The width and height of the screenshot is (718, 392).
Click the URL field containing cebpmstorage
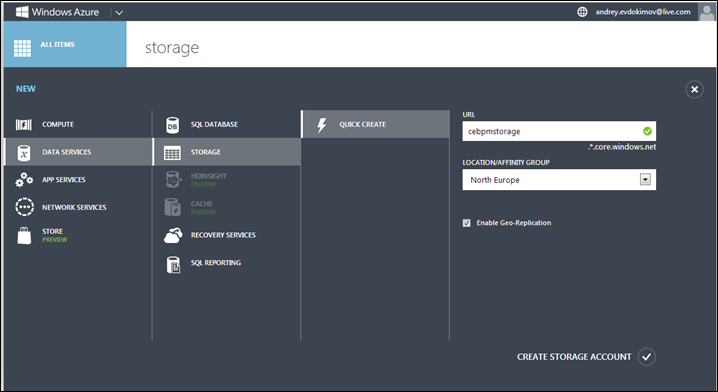click(x=559, y=131)
